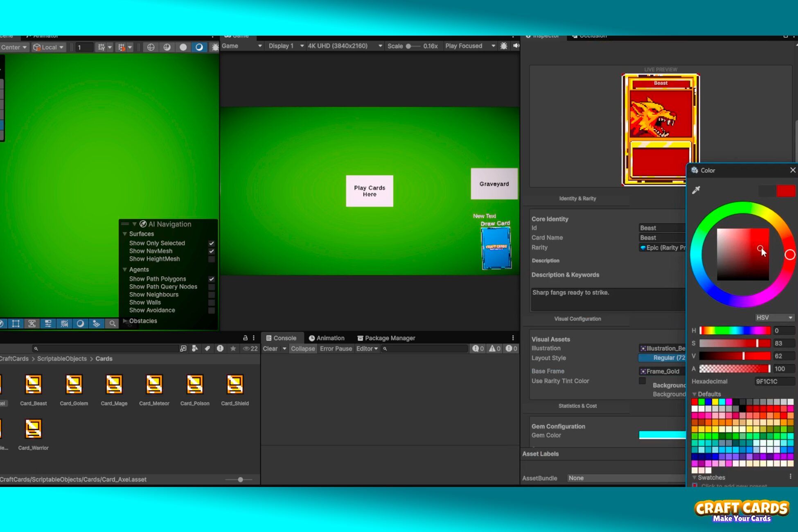
Task: Toggle the Use Rarity Tint Color checkbox
Action: pyautogui.click(x=642, y=381)
